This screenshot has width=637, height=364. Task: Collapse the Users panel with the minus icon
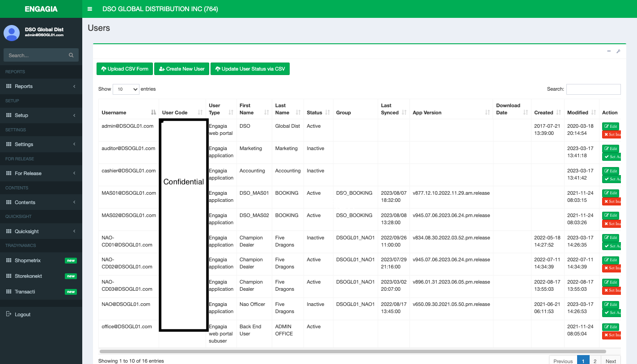tap(609, 51)
